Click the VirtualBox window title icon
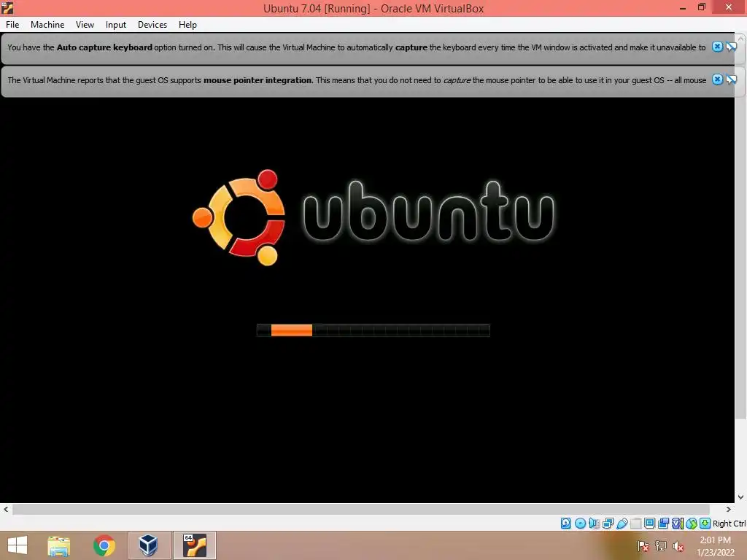 (7, 7)
